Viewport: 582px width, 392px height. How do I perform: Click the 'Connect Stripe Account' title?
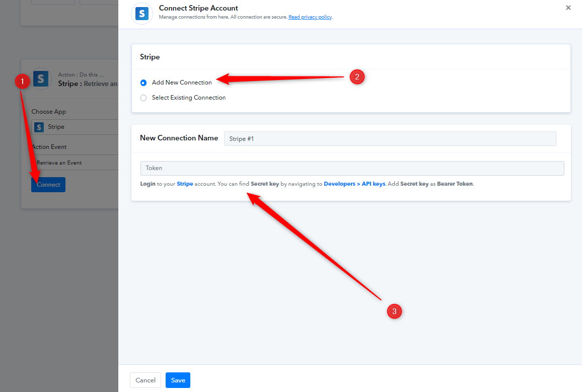(x=198, y=8)
